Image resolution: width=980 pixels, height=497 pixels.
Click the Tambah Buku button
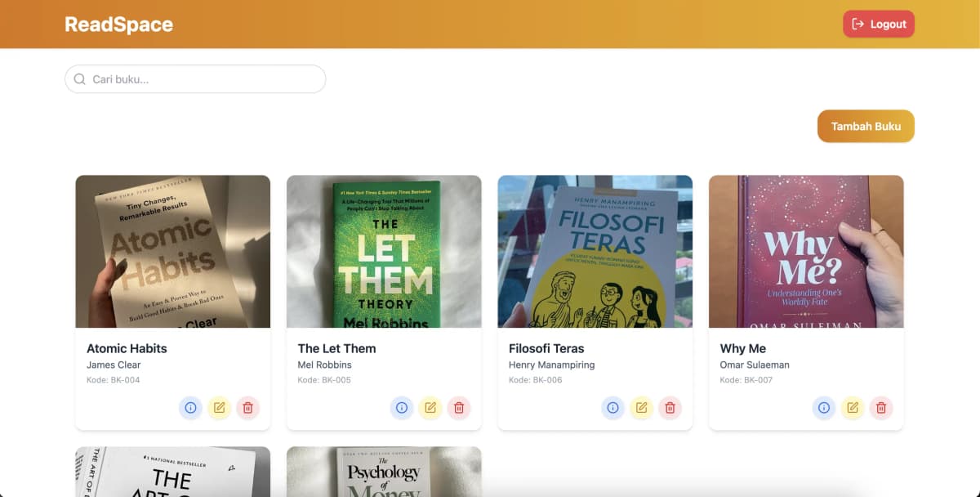tap(866, 126)
